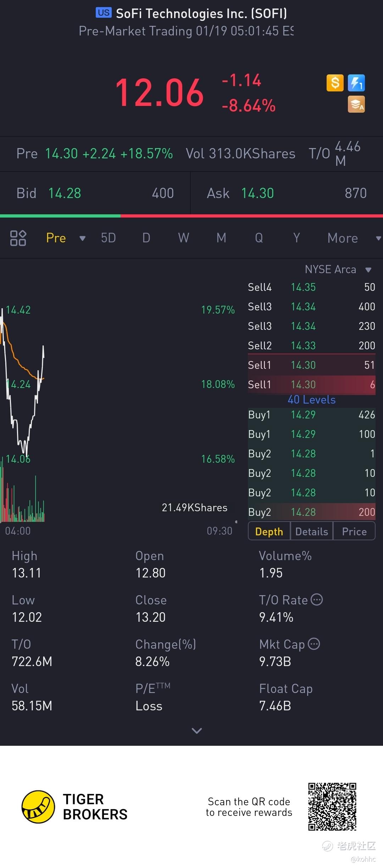Tap the QR code image
Screen dimensions: 383x868
pyautogui.click(x=332, y=807)
